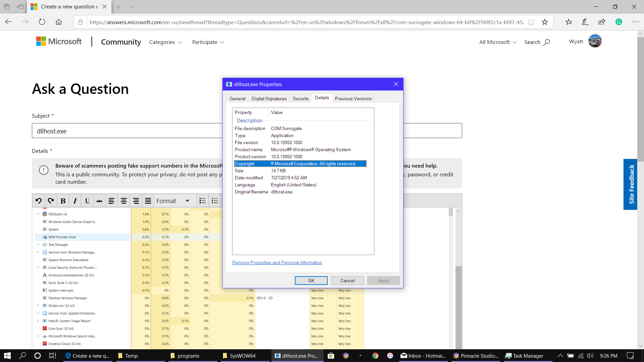Align text left in editor

(x=111, y=201)
